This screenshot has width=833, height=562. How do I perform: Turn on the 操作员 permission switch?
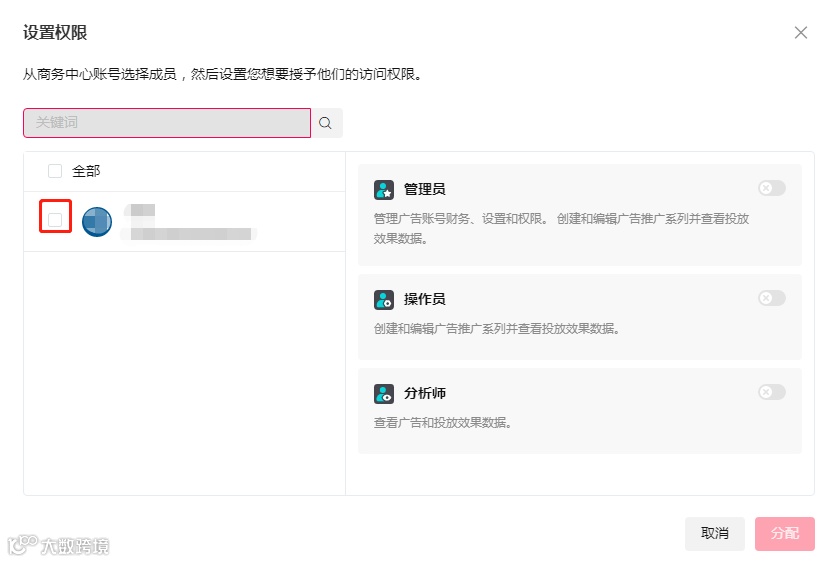click(772, 298)
